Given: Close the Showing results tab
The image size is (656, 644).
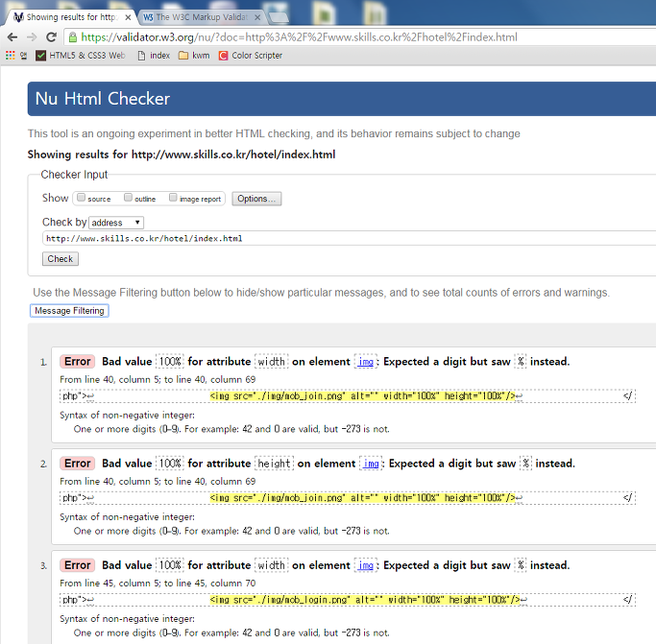Looking at the screenshot, I should pos(128,17).
